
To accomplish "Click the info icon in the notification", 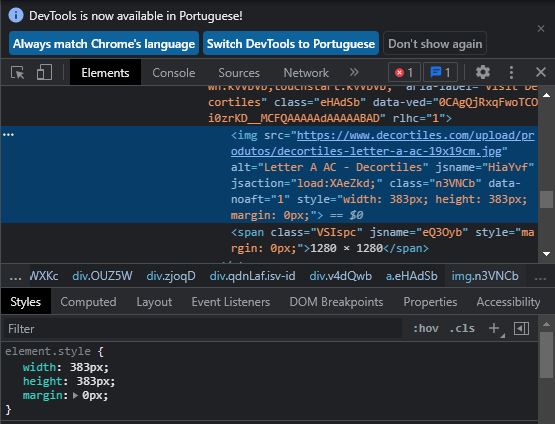I will click(x=16, y=15).
